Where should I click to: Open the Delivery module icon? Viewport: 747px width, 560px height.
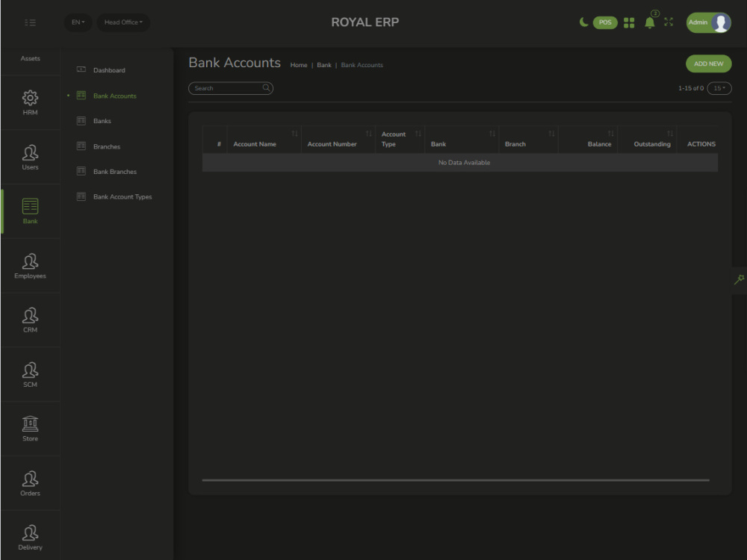coord(30,533)
